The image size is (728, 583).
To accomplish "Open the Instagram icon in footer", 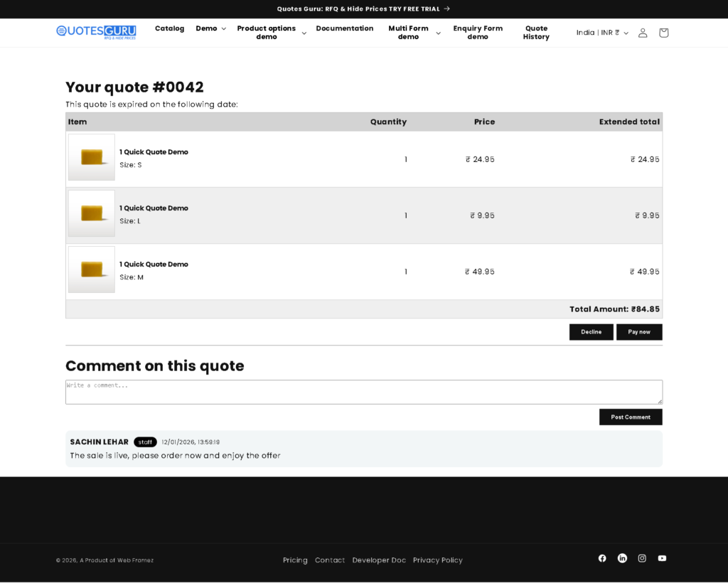I will 642,558.
